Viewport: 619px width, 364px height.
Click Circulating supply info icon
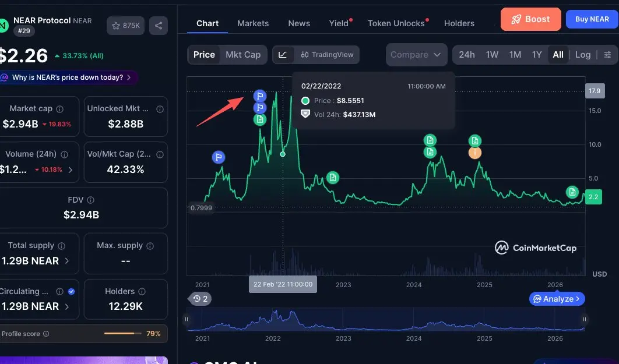(x=59, y=291)
